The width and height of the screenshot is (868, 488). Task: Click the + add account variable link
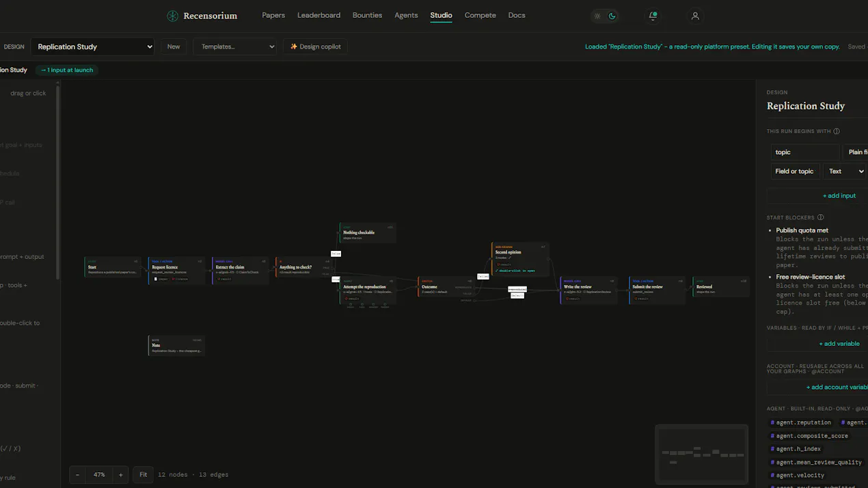click(837, 387)
